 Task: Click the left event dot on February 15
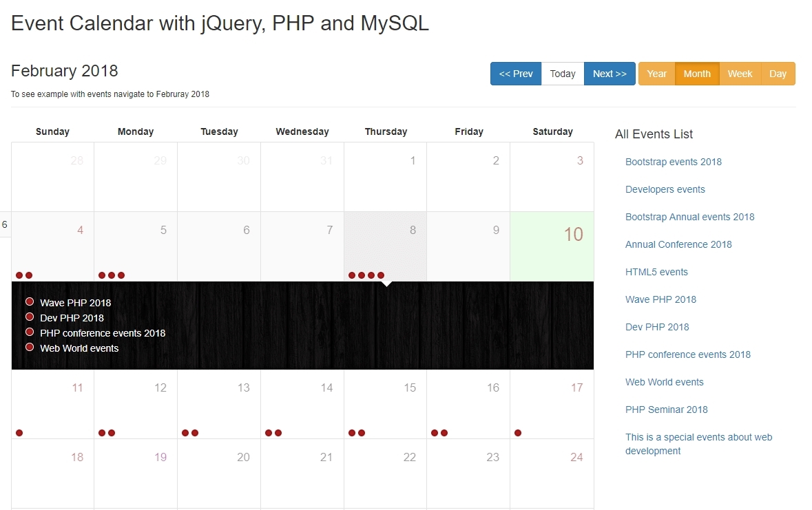(352, 433)
